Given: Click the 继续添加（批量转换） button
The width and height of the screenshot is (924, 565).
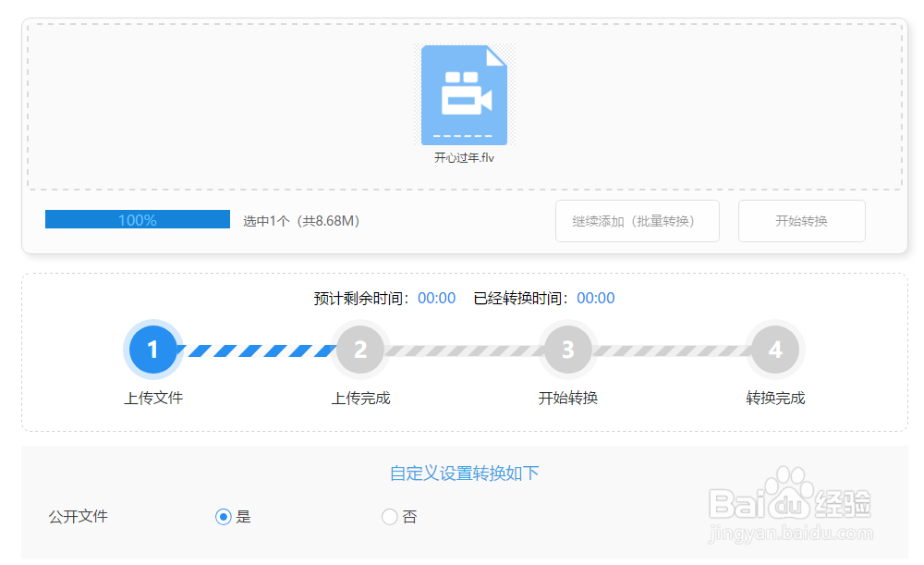Looking at the screenshot, I should [637, 221].
